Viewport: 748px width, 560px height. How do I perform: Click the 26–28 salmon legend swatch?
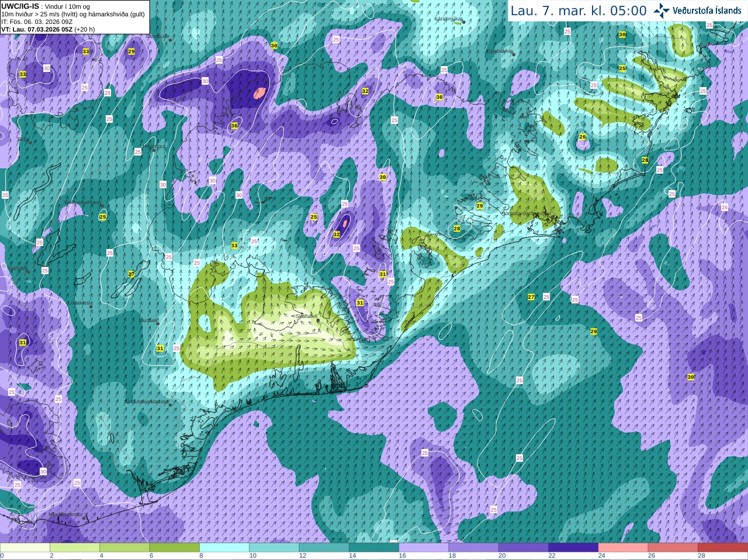pyautogui.click(x=673, y=547)
